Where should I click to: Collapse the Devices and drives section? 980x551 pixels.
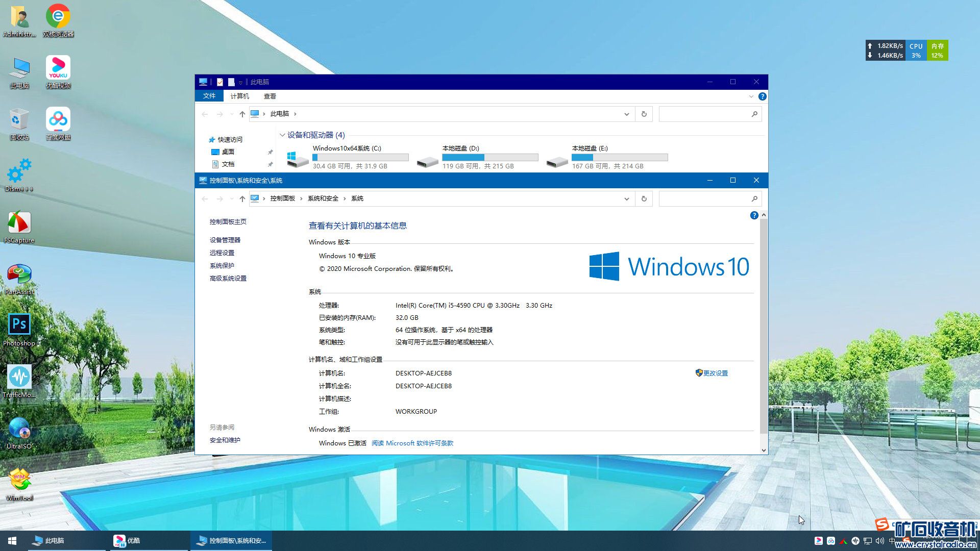point(282,135)
